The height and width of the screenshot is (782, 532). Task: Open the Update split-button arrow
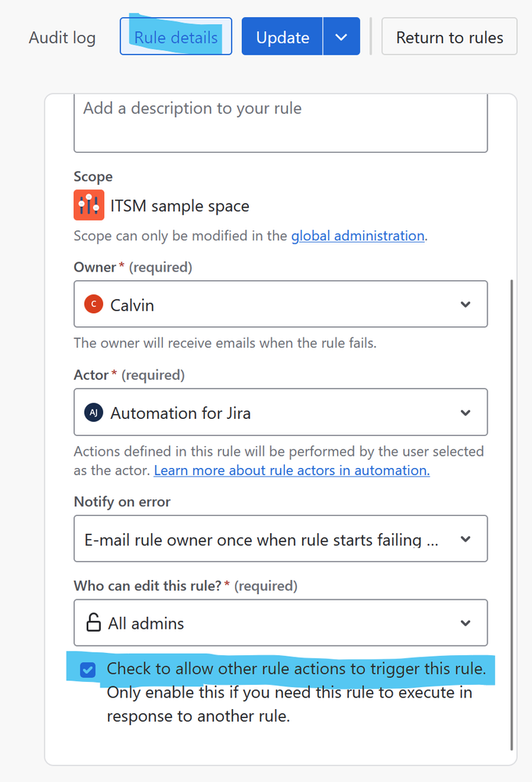[x=341, y=37]
